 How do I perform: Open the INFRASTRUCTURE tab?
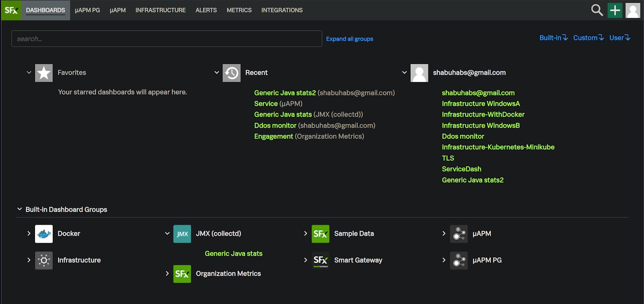pos(161,10)
